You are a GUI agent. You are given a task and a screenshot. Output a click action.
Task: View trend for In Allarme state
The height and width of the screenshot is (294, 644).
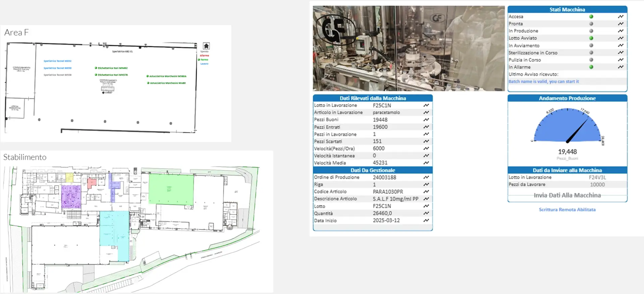click(x=621, y=67)
